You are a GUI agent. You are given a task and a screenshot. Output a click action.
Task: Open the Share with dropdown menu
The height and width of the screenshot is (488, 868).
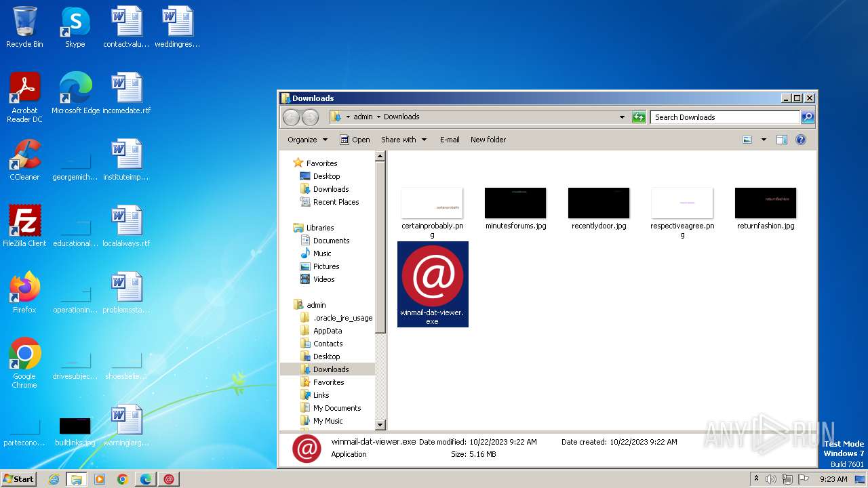point(404,140)
